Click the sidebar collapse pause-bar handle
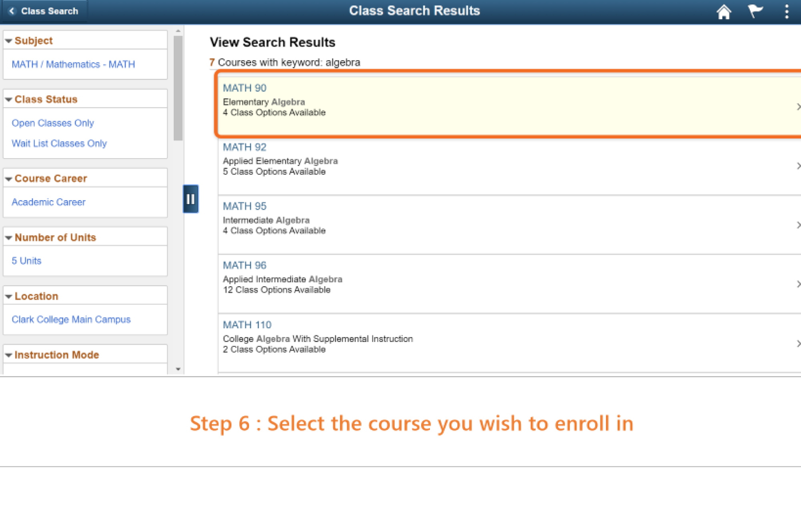801x532 pixels. coord(191,199)
